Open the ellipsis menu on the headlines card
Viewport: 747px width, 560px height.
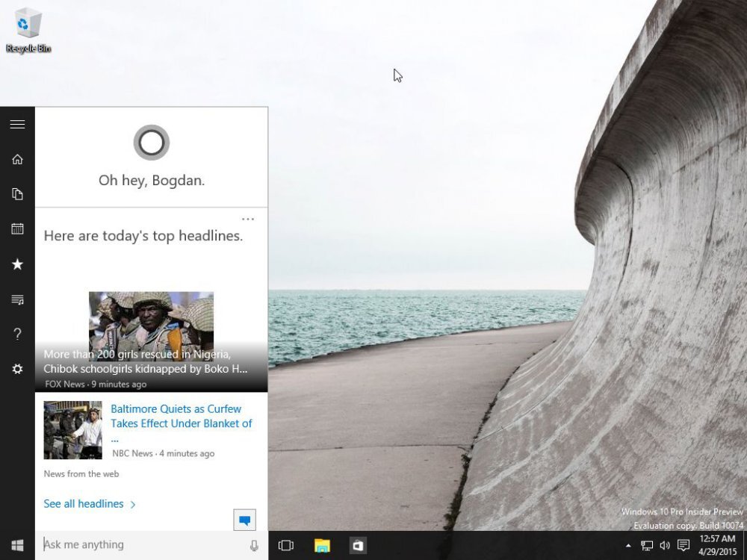point(248,219)
